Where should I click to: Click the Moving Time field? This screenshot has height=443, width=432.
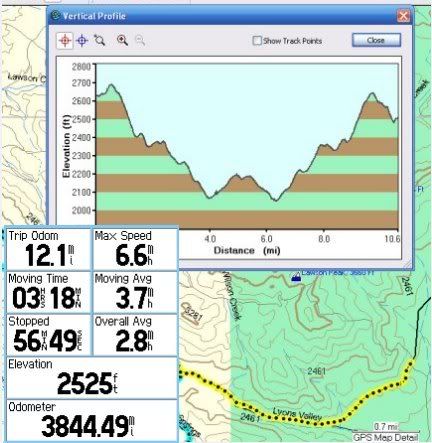[48, 292]
